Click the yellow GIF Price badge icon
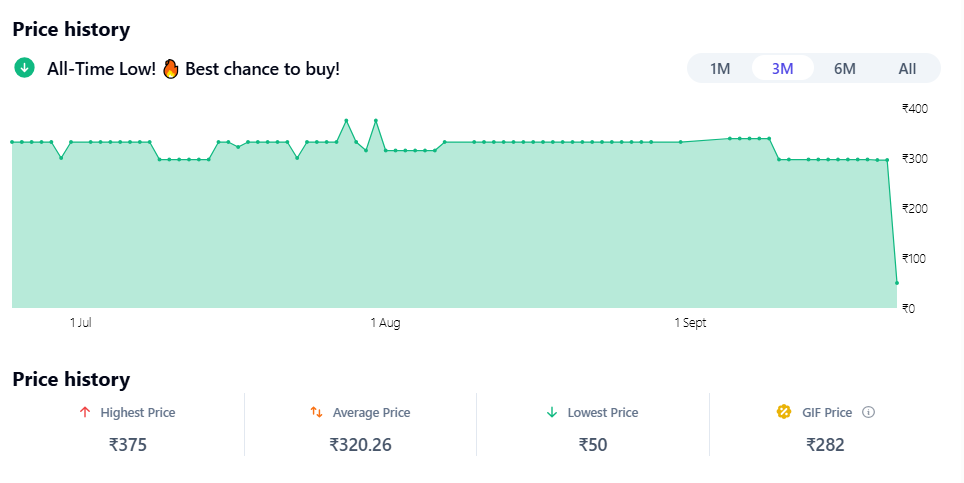Image resolution: width=964 pixels, height=483 pixels. [784, 412]
